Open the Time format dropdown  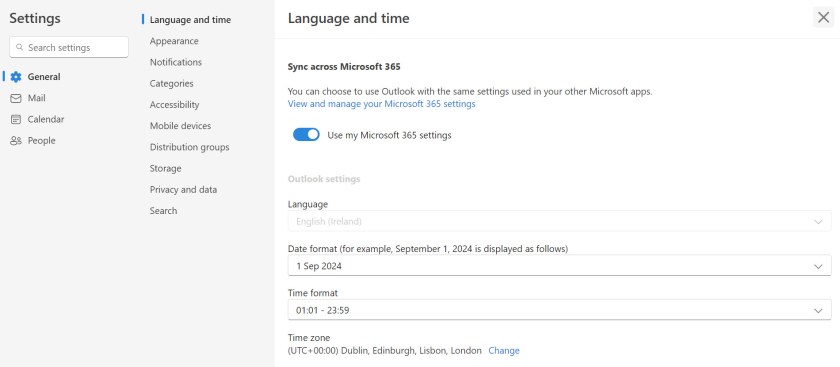(559, 310)
